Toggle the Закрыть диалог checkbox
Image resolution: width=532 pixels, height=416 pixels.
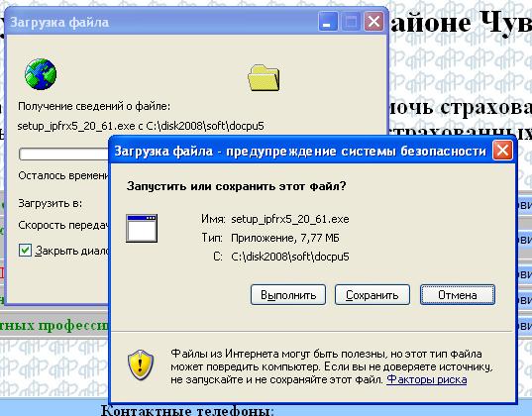(25, 250)
